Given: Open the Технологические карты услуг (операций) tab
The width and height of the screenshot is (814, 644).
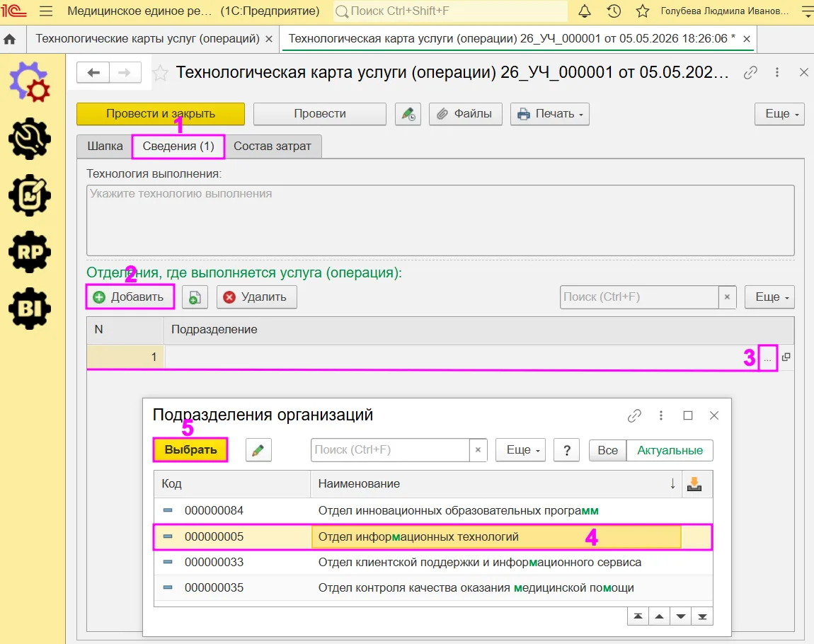Looking at the screenshot, I should click(x=147, y=39).
